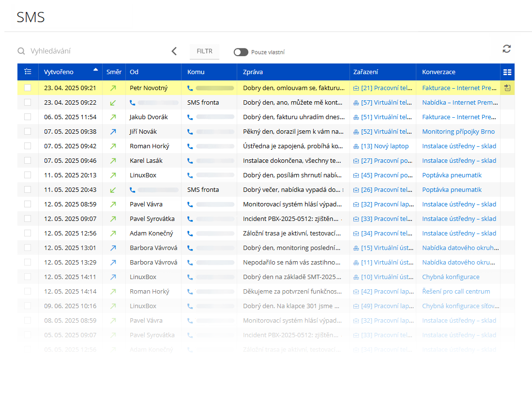532x407 pixels.
Task: Click phone icon in Pavel Syrovátka 12. 05. row
Action: [190, 219]
